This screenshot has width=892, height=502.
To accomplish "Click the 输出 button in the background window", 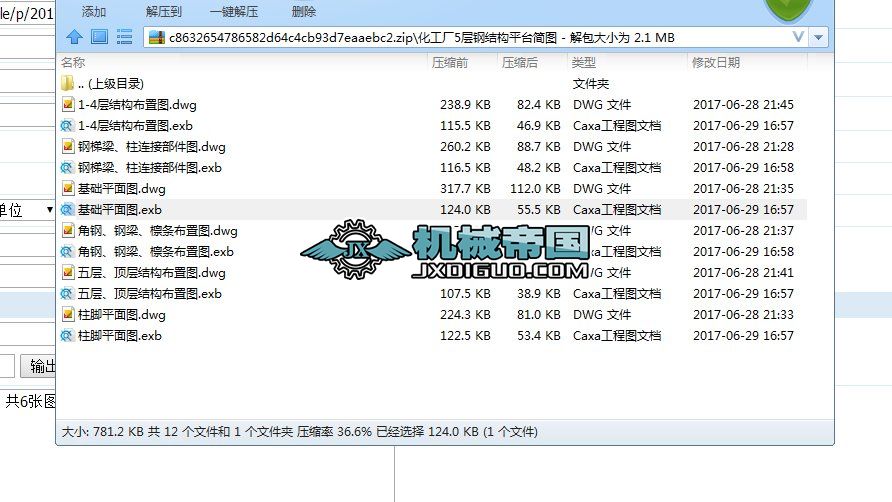I will pyautogui.click(x=38, y=365).
